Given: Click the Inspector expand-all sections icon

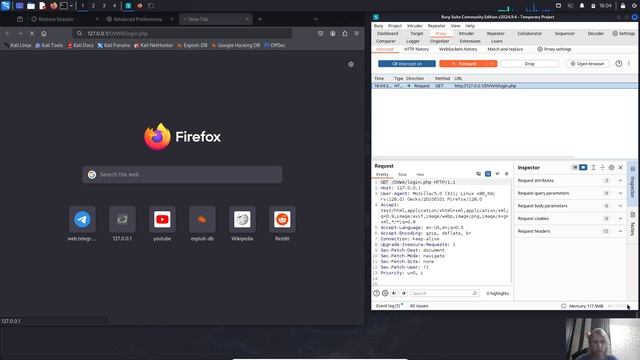Looking at the screenshot, I should [593, 167].
